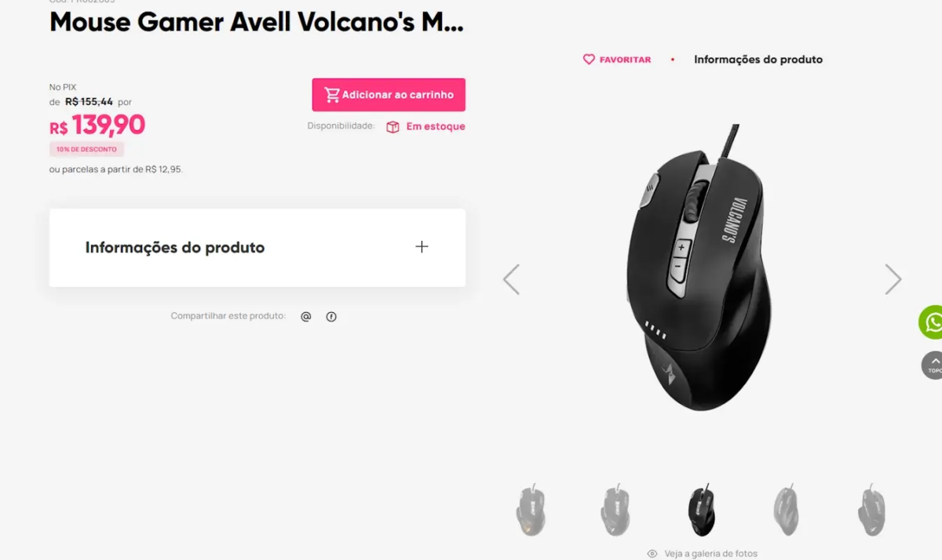Click the Em estoque box icon
This screenshot has height=560, width=942.
[x=392, y=127]
